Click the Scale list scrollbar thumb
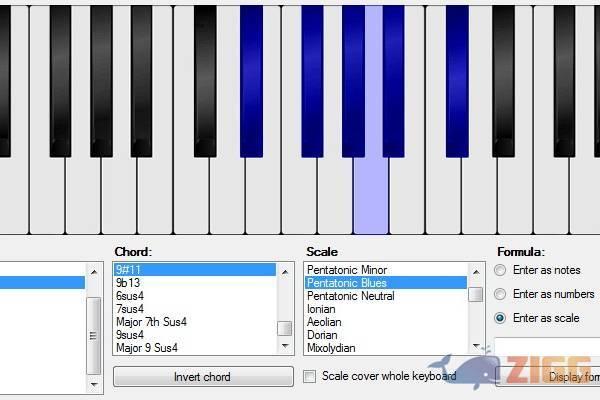600x400 pixels. (476, 295)
